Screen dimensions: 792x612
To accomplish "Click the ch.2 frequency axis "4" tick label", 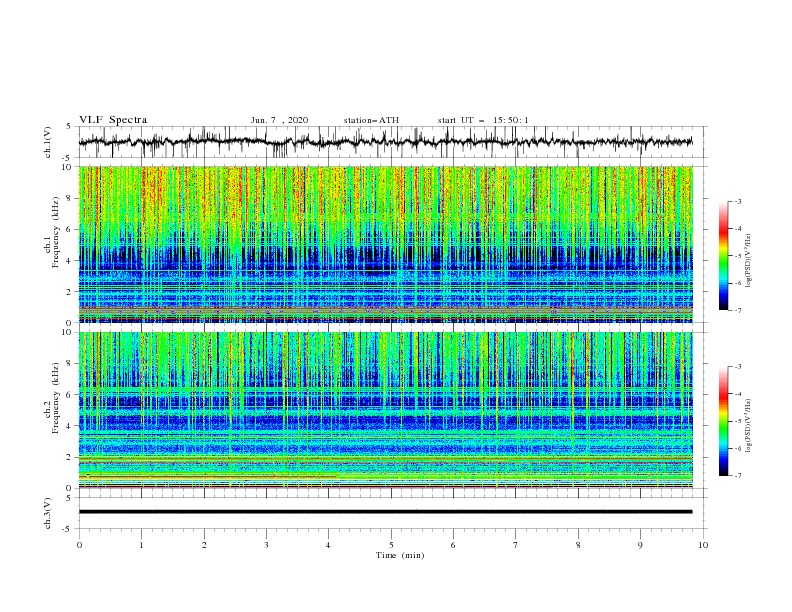I will pyautogui.click(x=70, y=427).
